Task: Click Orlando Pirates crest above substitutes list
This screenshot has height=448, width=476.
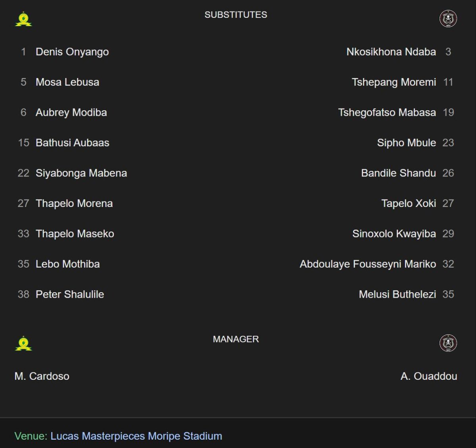Action: [x=448, y=19]
